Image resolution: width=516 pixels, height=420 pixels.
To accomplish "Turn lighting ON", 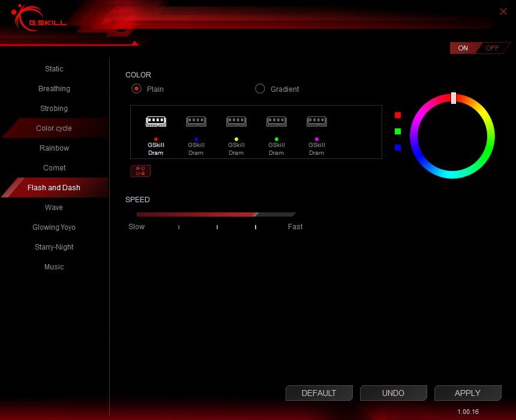I will pyautogui.click(x=463, y=48).
